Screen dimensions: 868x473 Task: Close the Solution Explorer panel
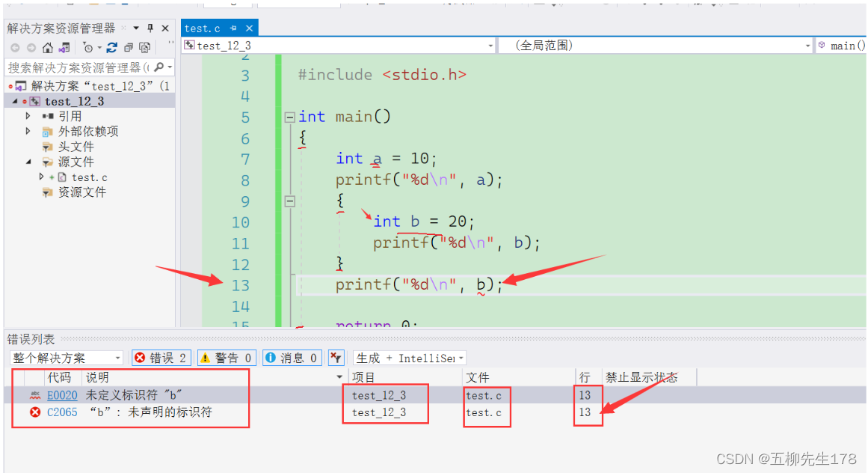[x=165, y=28]
